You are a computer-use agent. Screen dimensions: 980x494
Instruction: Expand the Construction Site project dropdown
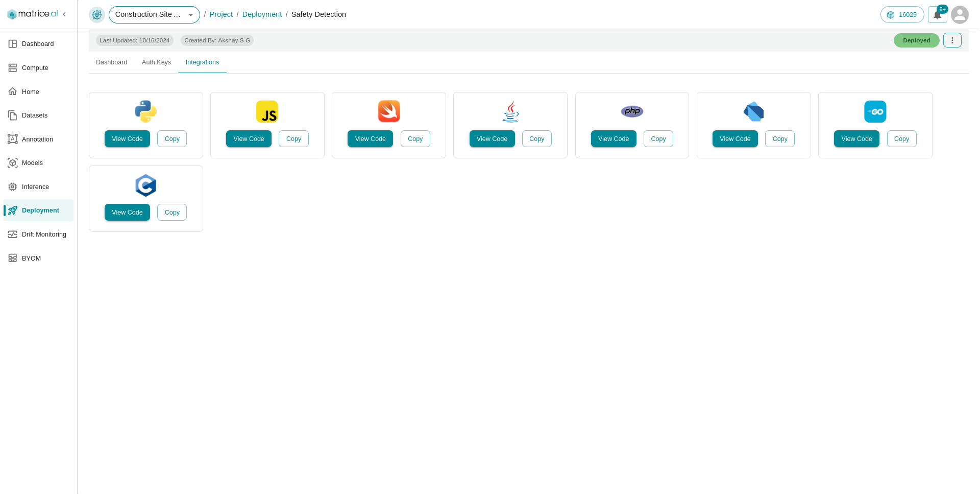pos(154,15)
